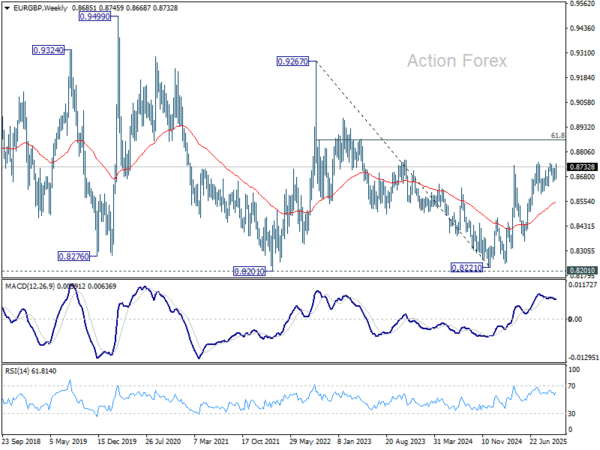
Task: Click the 0.93240 high price label
Action: [x=49, y=49]
